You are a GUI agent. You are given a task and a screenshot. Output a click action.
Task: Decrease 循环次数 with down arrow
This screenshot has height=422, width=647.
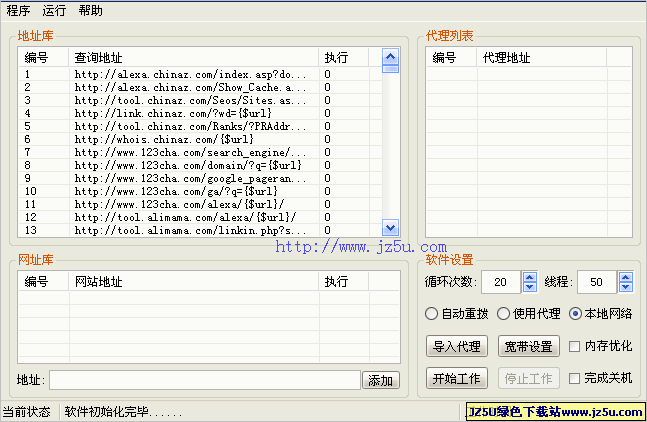pyautogui.click(x=530, y=287)
